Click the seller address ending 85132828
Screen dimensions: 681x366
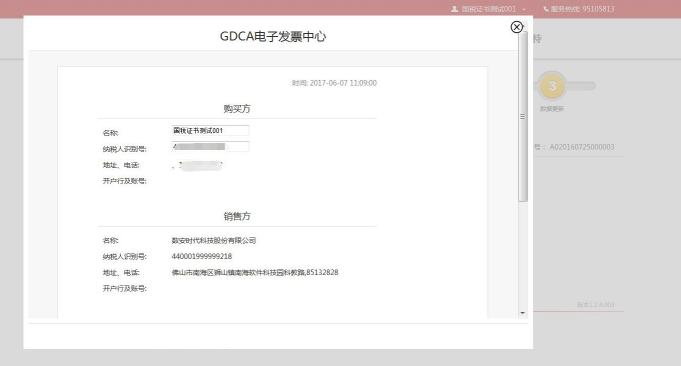[x=255, y=273]
